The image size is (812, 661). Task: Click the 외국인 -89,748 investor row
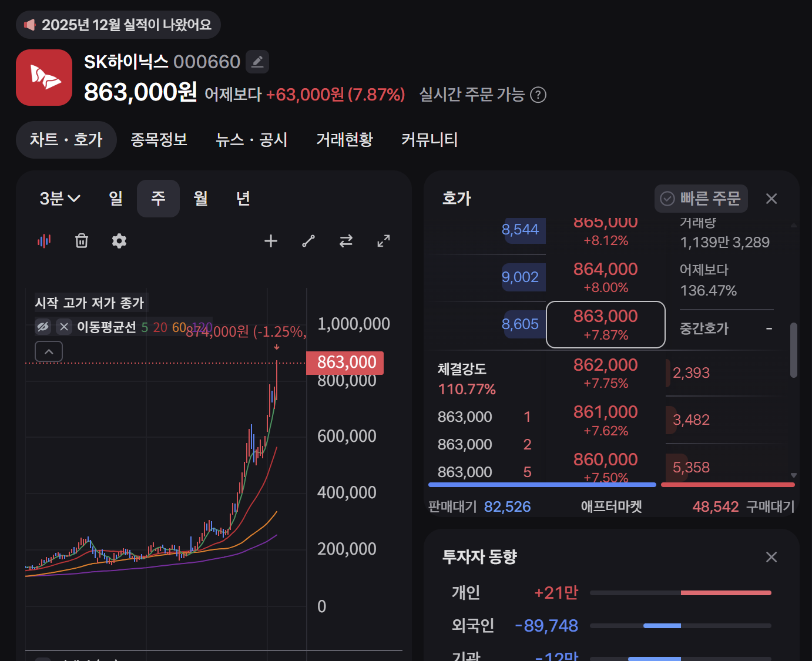[x=611, y=626]
